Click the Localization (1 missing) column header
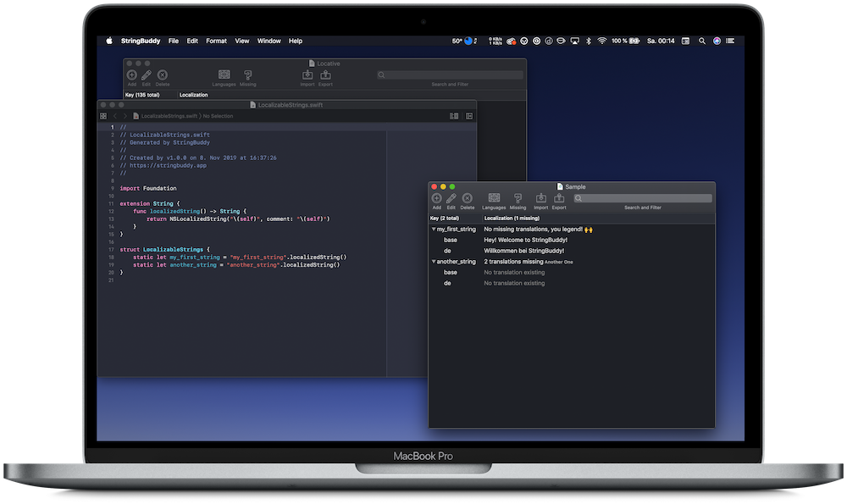847x504 pixels. 512,219
